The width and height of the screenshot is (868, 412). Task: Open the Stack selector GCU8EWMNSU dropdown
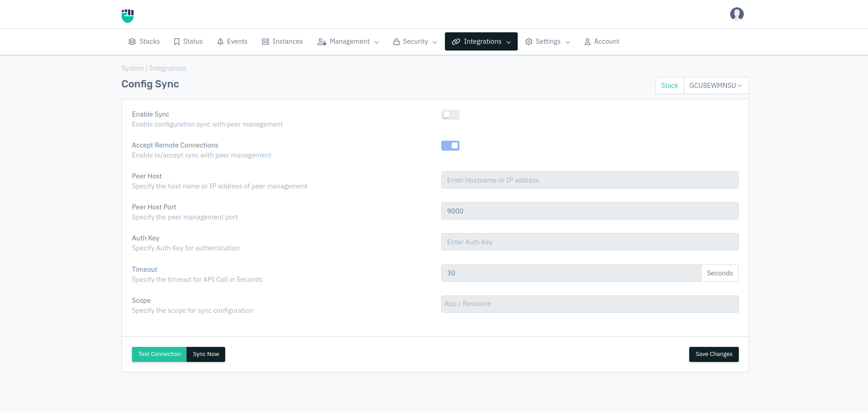point(716,86)
